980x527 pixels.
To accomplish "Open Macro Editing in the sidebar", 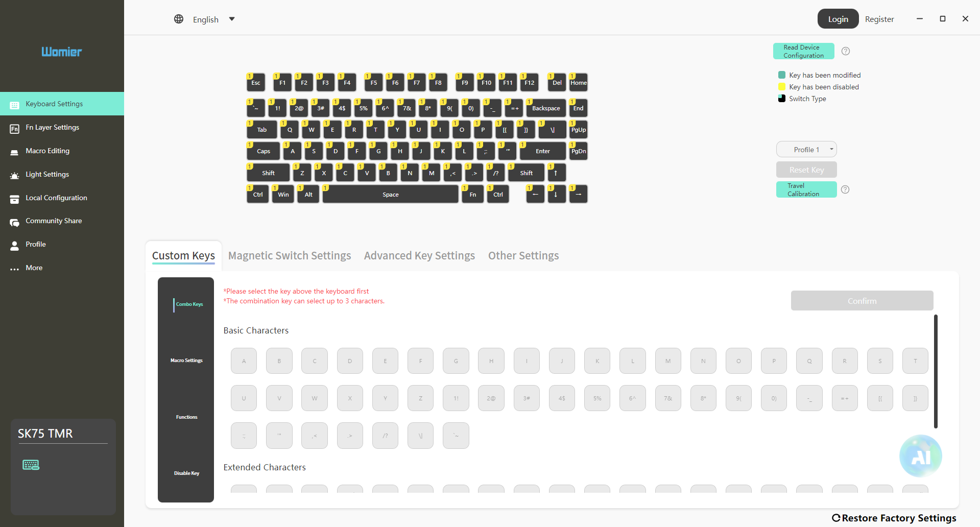I will pos(47,151).
